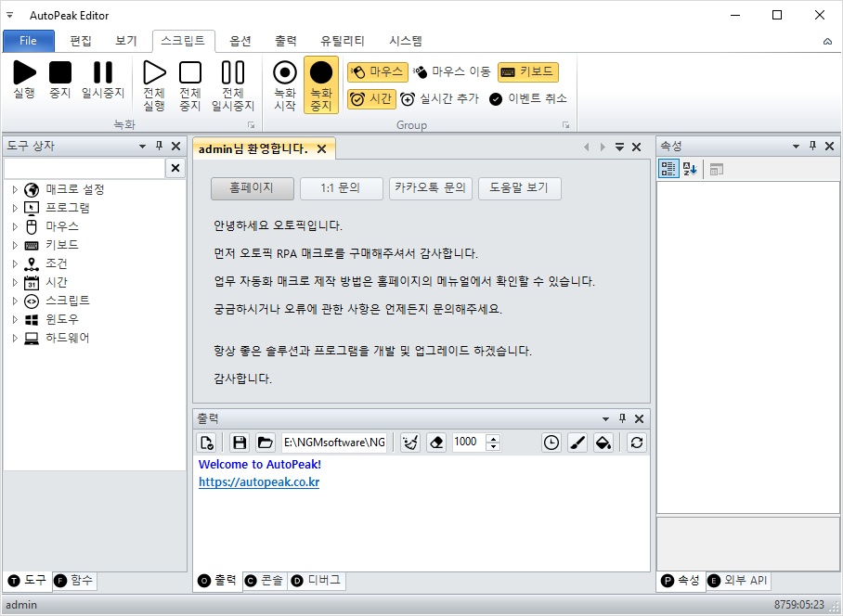Click the 중지 stop icon

pyautogui.click(x=60, y=72)
